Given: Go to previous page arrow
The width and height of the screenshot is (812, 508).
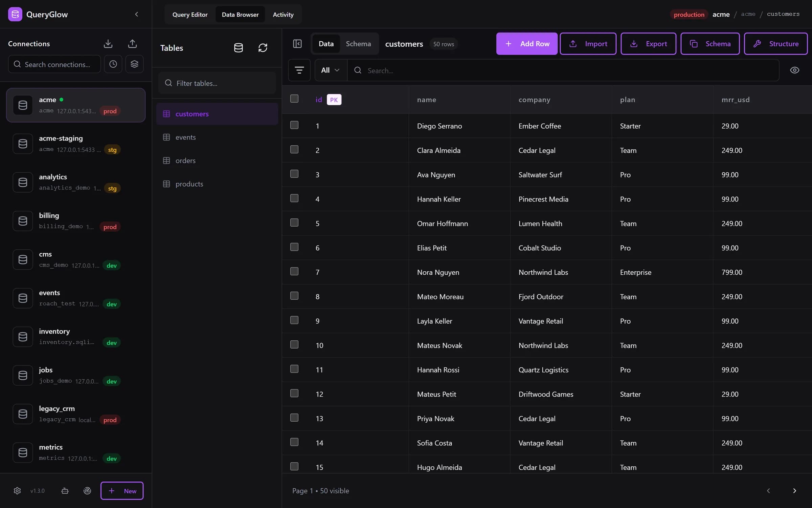Looking at the screenshot, I should click(x=768, y=490).
